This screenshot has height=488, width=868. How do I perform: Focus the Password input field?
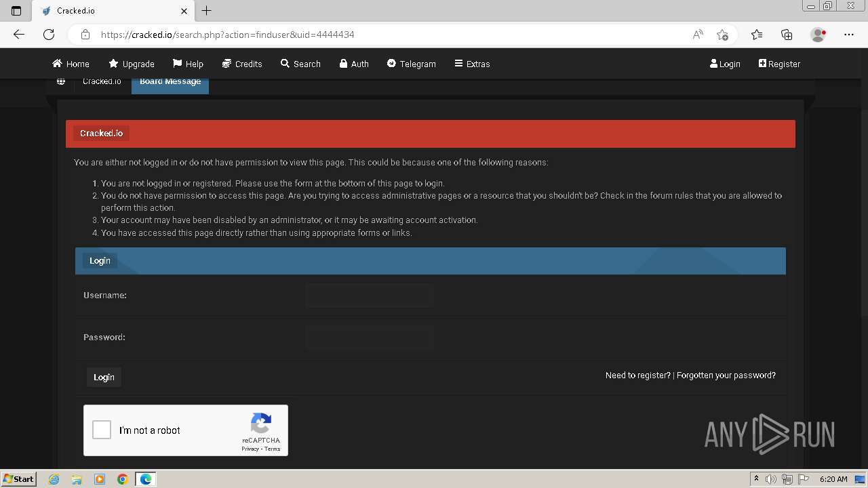click(x=370, y=338)
